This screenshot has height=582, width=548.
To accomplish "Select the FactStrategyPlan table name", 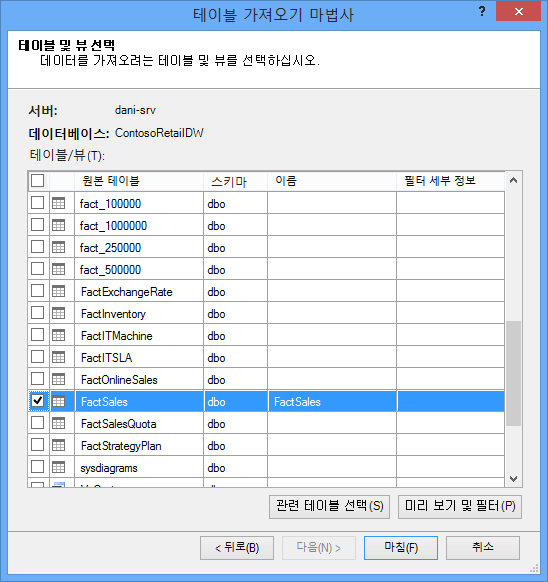I will (x=121, y=446).
